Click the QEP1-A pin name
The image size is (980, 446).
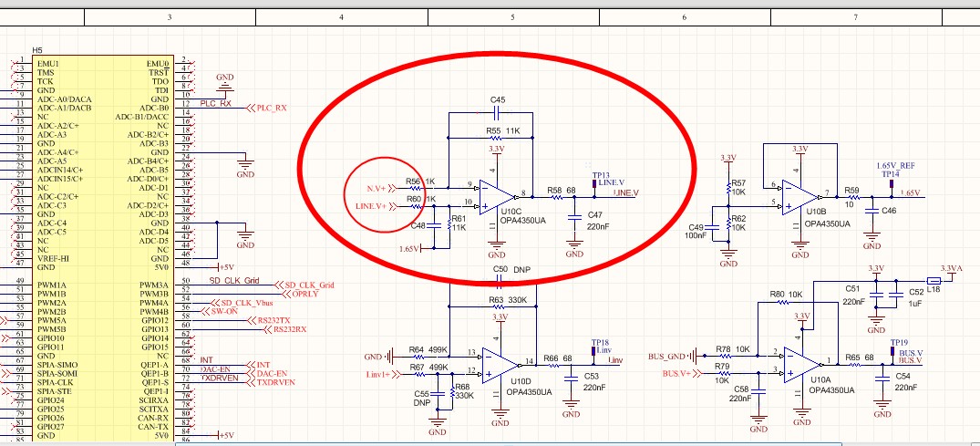154,364
